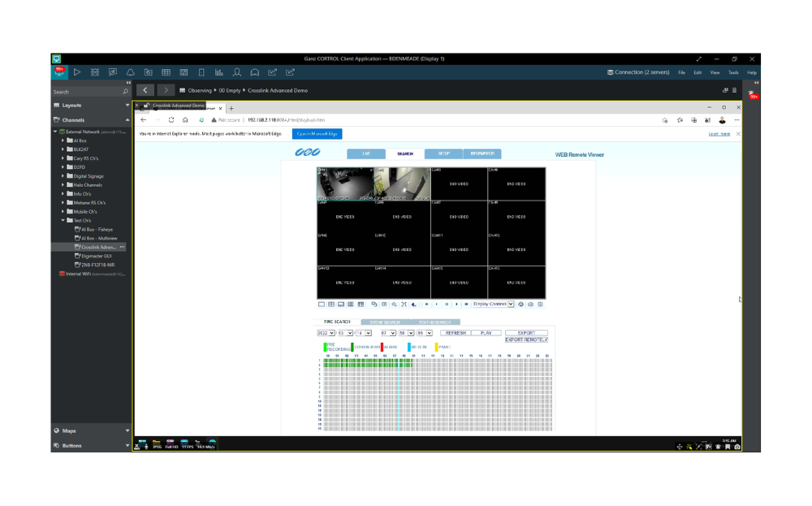Click the print icon next to Display Channel
This screenshot has width=812, height=506.
coord(520,305)
